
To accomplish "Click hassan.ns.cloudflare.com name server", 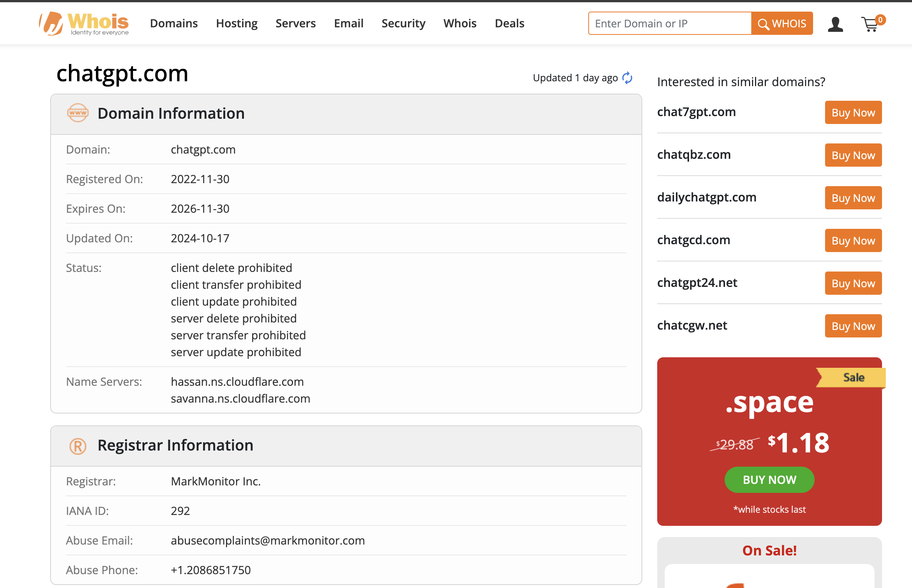I will 237,382.
